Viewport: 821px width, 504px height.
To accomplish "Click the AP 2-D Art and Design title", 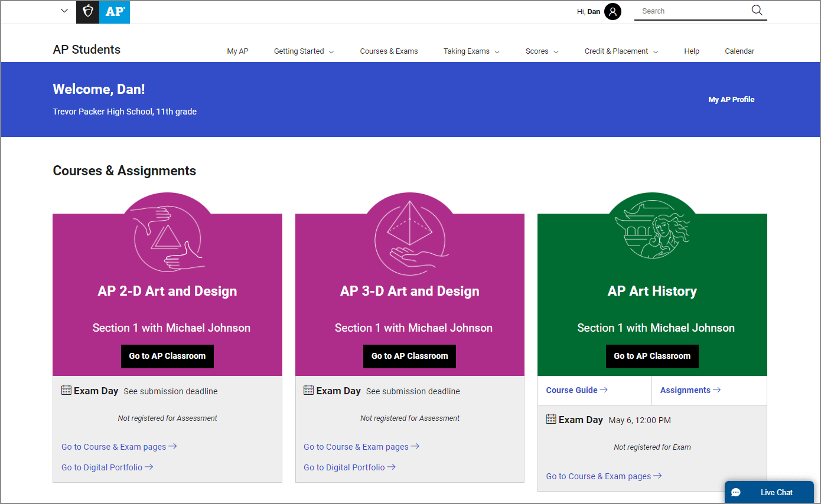I will [167, 292].
